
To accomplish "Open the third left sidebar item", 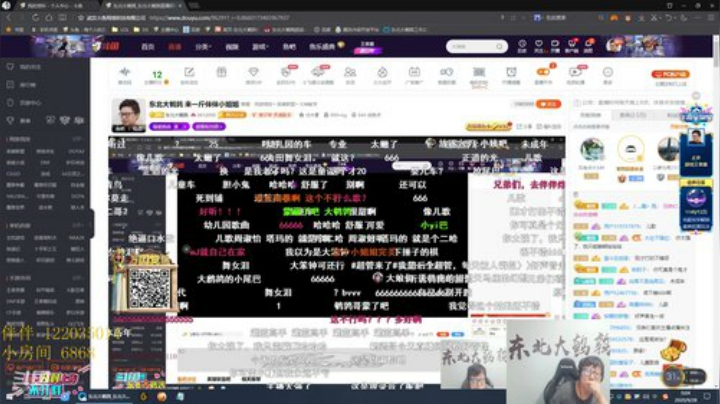I will [24, 103].
